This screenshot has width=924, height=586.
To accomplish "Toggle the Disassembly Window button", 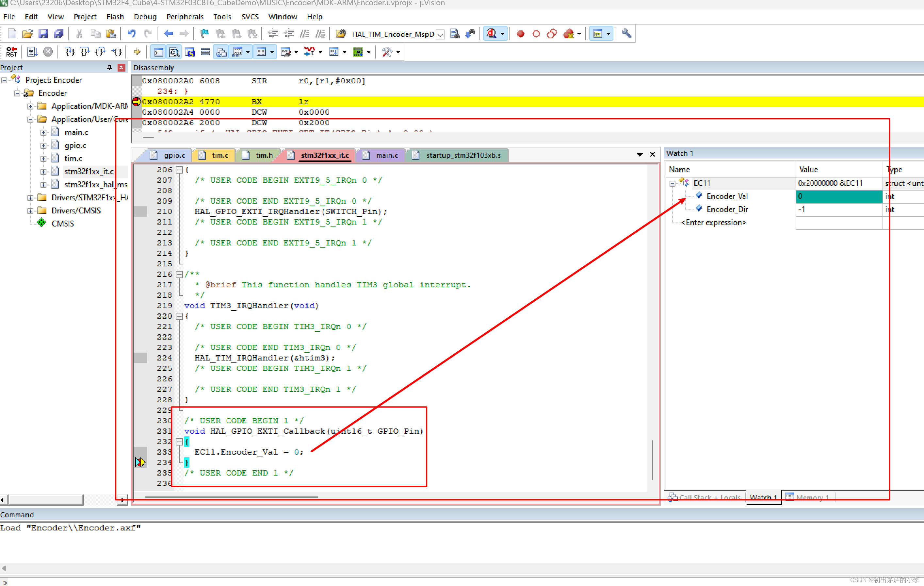I will pyautogui.click(x=174, y=52).
